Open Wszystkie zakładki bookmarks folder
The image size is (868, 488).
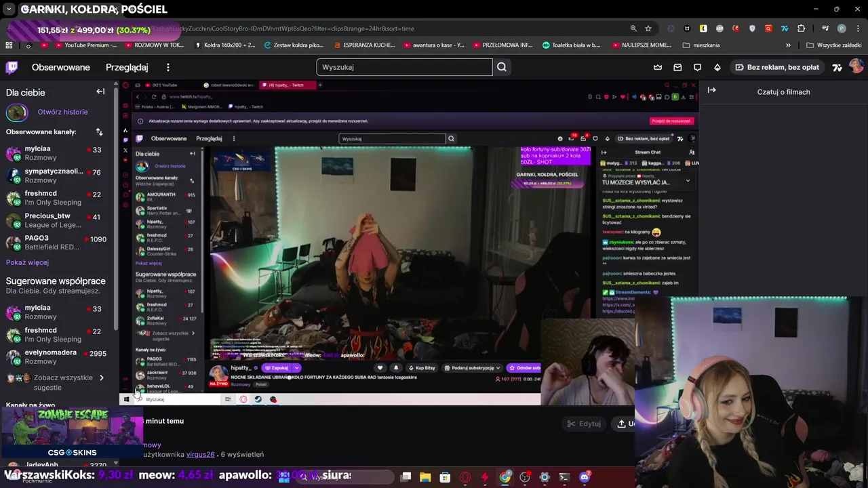pos(834,45)
